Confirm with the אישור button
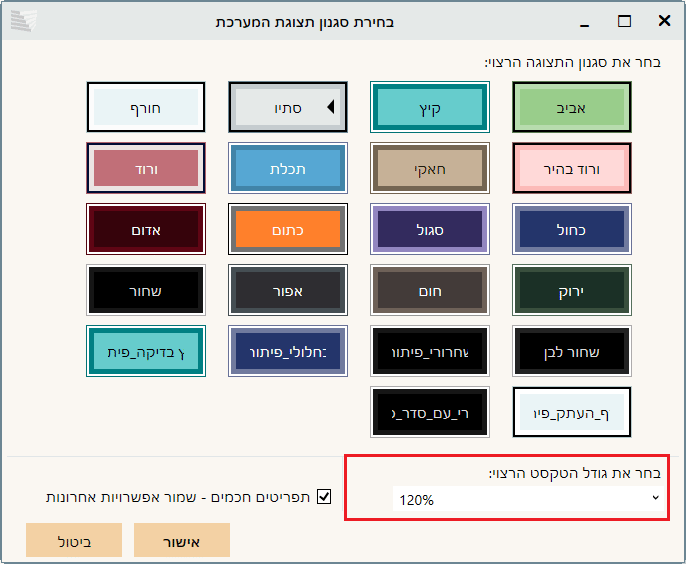Image resolution: width=686 pixels, height=564 pixels. click(182, 540)
